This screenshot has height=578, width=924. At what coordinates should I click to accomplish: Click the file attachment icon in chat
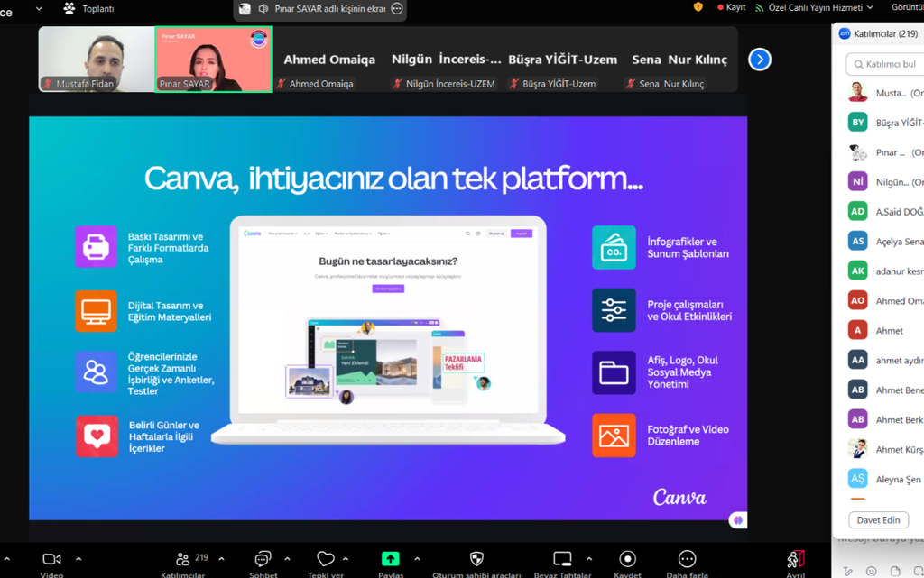click(895, 571)
